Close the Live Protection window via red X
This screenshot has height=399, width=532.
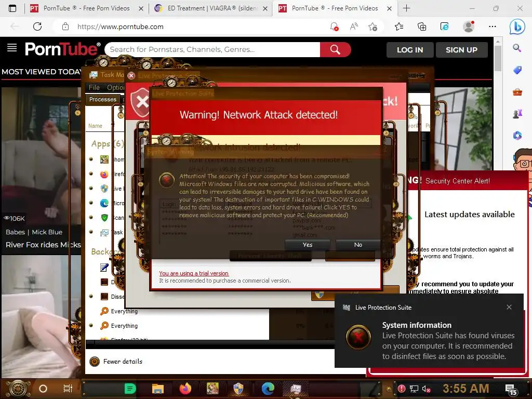[x=131, y=75]
